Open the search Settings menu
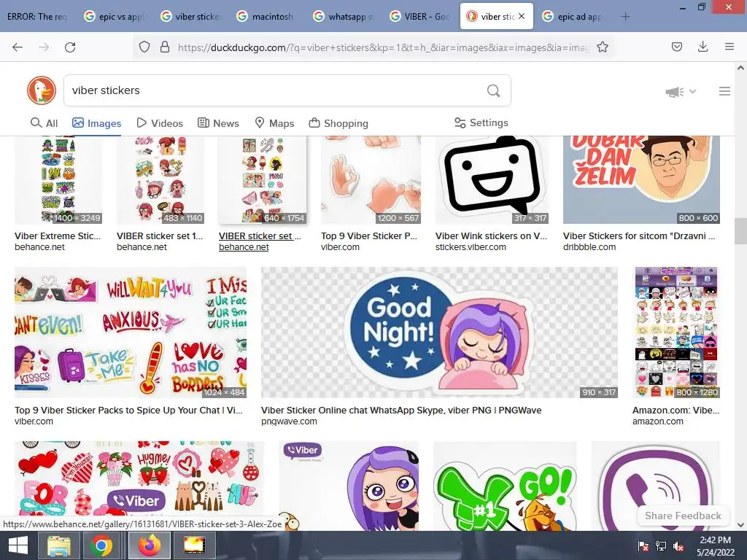 [481, 122]
